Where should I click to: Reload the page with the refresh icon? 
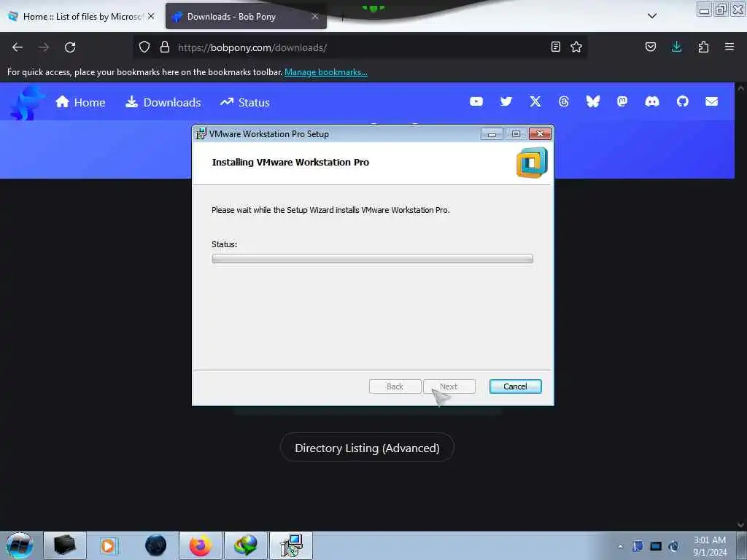coord(70,47)
